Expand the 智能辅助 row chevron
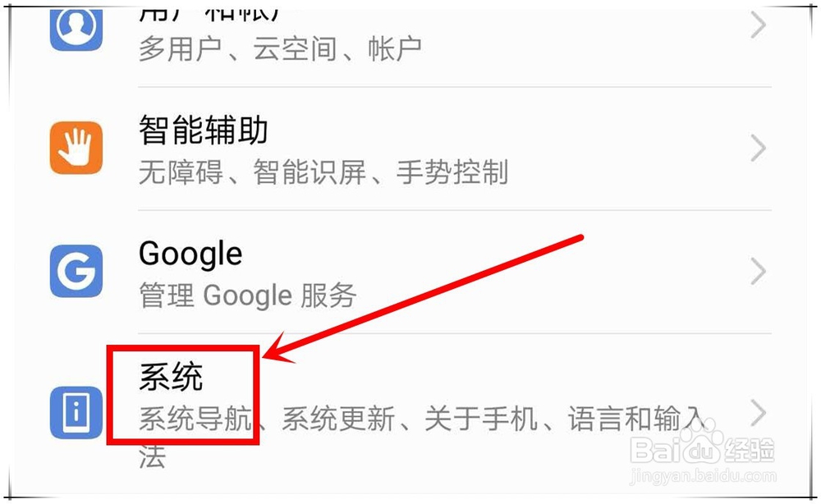The height and width of the screenshot is (504, 821). pyautogui.click(x=758, y=148)
